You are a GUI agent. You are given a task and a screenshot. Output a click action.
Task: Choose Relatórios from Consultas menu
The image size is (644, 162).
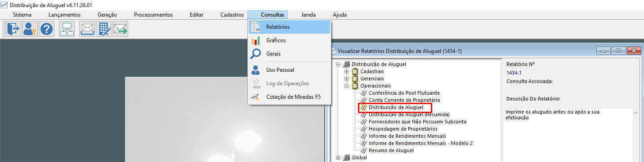pos(289,27)
